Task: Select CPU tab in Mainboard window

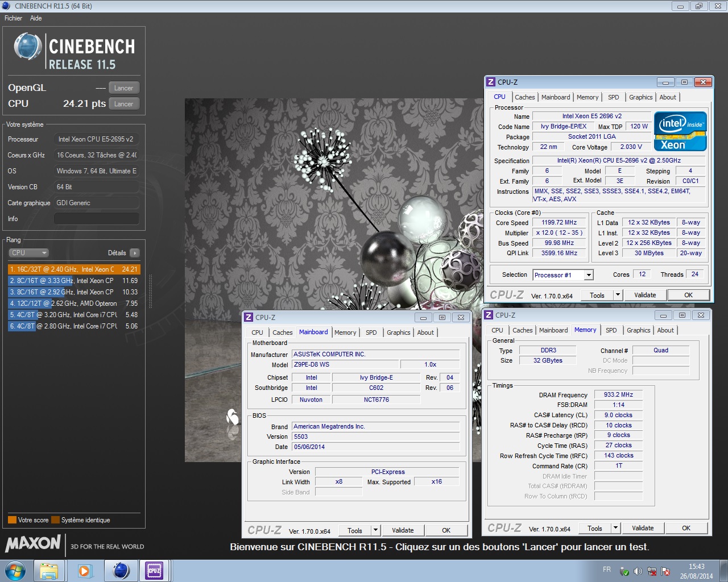Action: click(x=258, y=332)
